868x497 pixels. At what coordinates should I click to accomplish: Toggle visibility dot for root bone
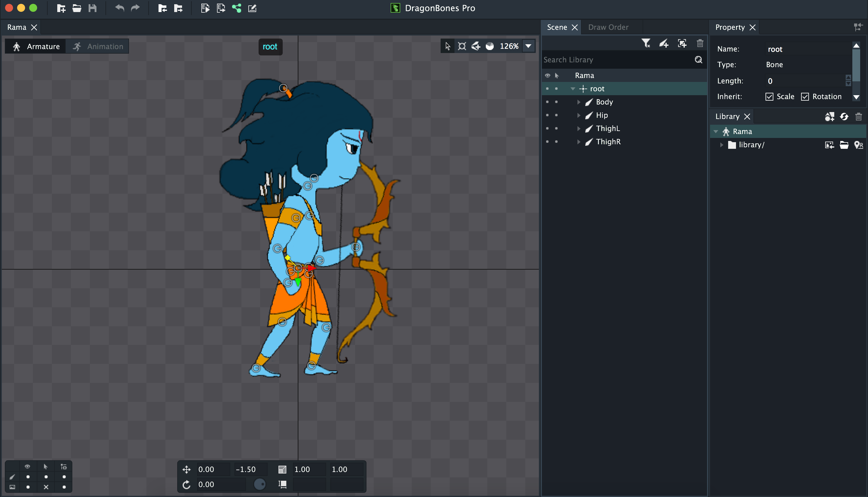click(x=547, y=89)
